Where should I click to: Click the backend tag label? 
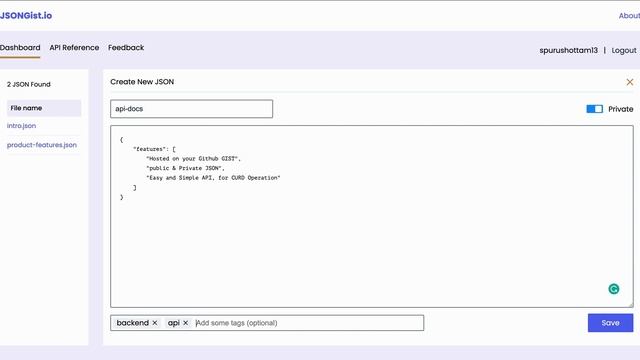tap(133, 323)
